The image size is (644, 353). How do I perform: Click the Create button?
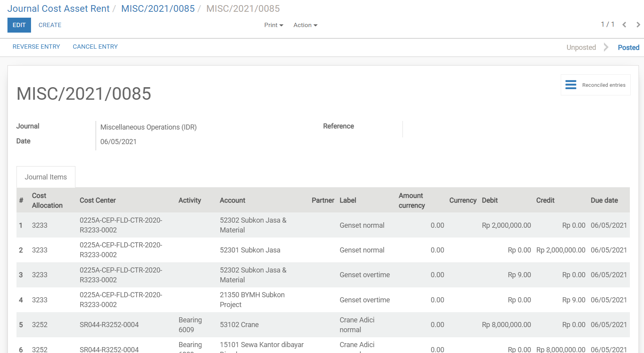pyautogui.click(x=50, y=25)
